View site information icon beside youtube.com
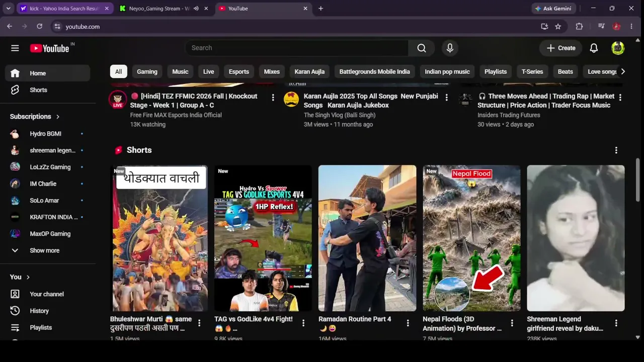644x362 pixels. (57, 26)
